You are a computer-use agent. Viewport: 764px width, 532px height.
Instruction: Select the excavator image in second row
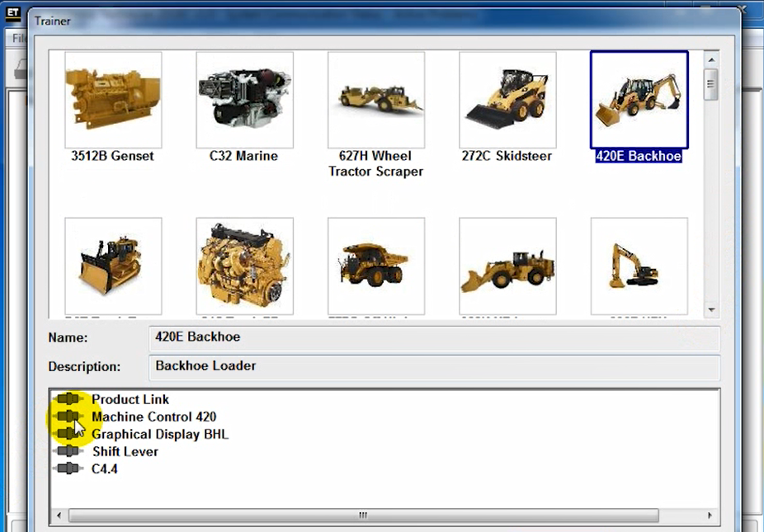[639, 266]
